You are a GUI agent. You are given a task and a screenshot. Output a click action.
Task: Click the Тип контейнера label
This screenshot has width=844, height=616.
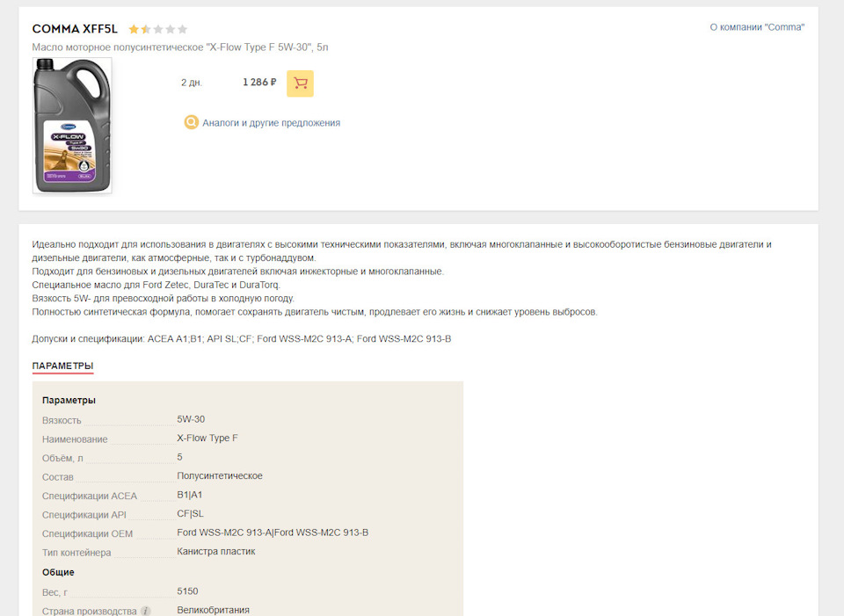click(x=76, y=553)
